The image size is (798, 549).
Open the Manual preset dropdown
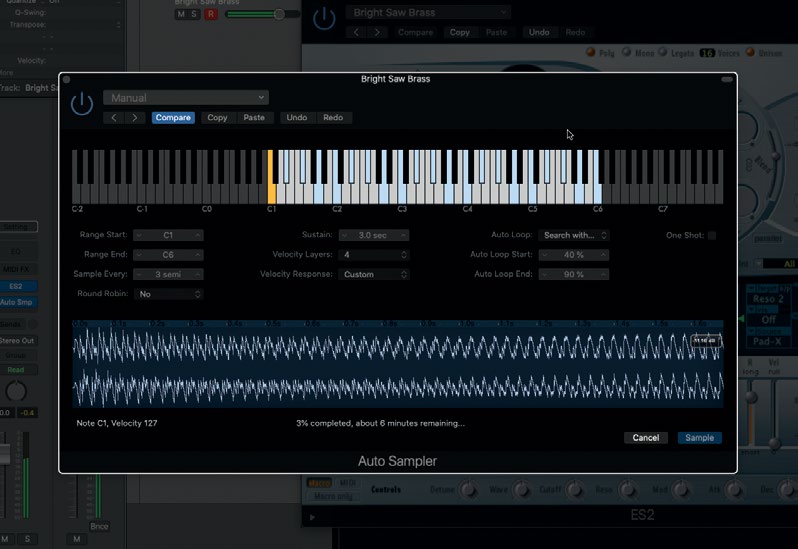[186, 98]
